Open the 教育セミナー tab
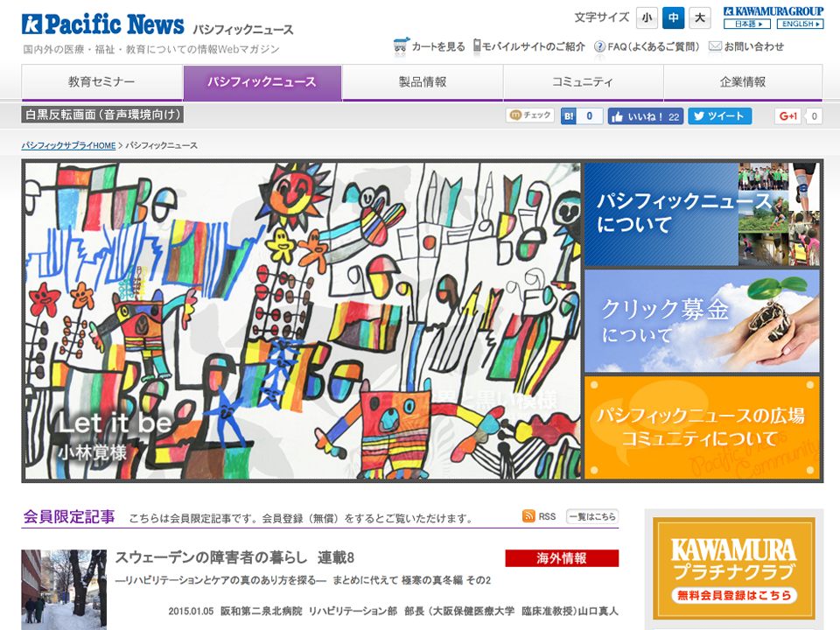The width and height of the screenshot is (840, 630). (x=101, y=82)
